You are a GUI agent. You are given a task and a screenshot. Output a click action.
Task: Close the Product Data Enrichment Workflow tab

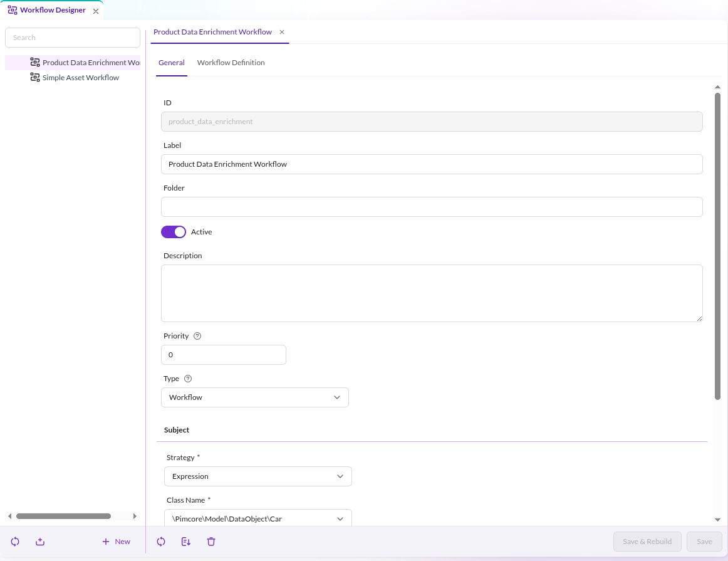pyautogui.click(x=282, y=32)
